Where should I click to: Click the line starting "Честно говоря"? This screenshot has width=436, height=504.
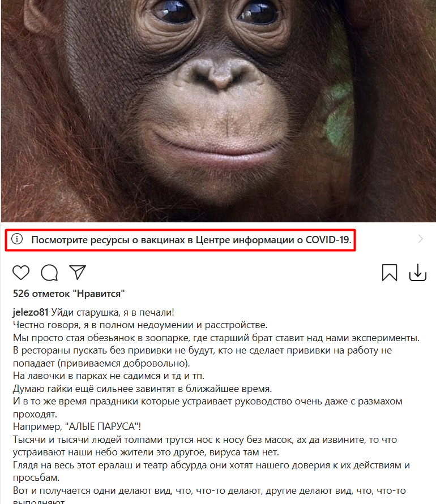(140, 325)
